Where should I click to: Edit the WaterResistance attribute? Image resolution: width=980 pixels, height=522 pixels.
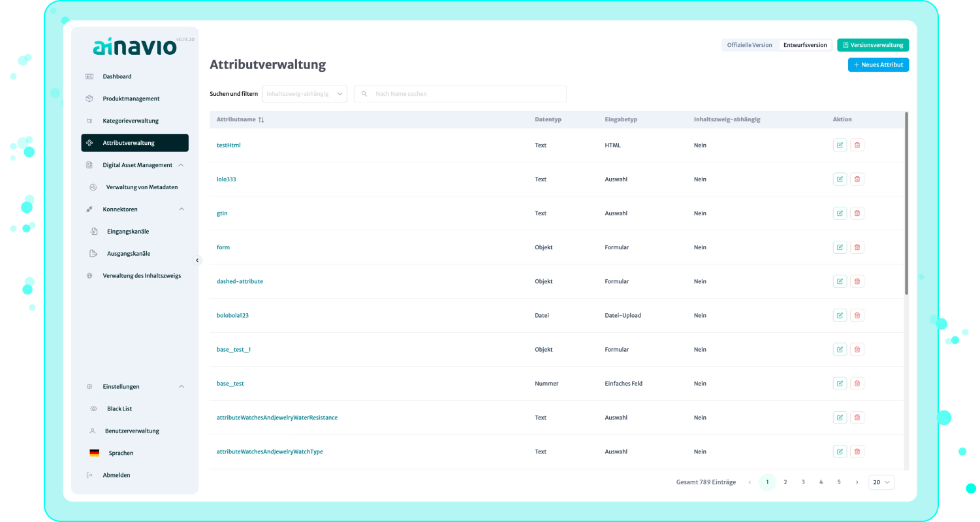click(840, 417)
